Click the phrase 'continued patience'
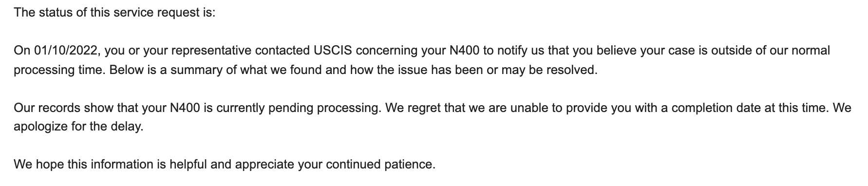The width and height of the screenshot is (868, 186). click(x=380, y=165)
